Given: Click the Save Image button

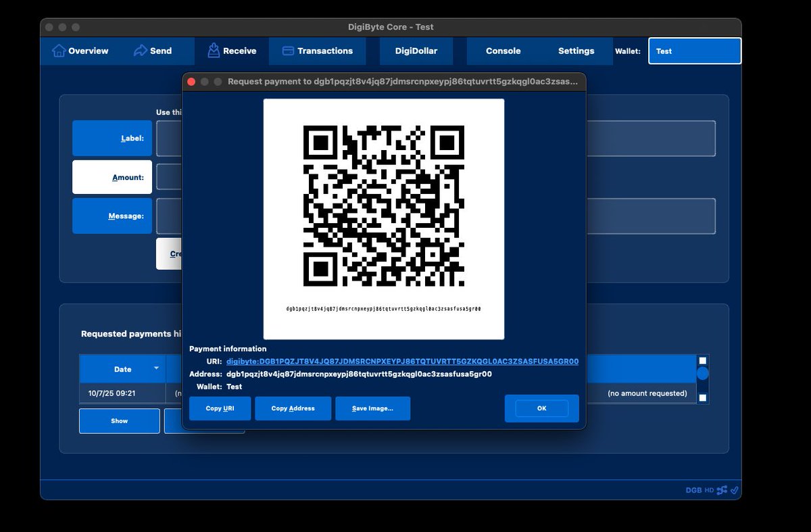Looking at the screenshot, I should tap(372, 408).
